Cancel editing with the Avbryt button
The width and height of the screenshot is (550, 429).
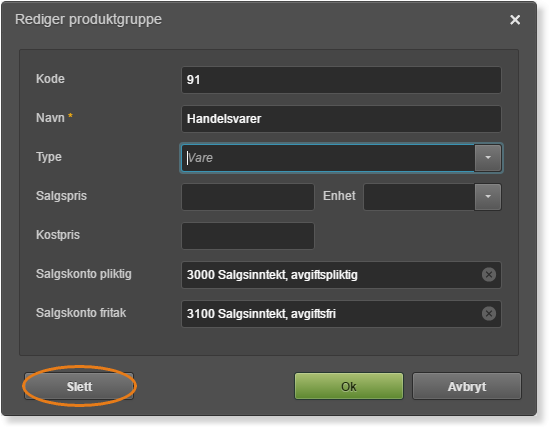(x=467, y=386)
